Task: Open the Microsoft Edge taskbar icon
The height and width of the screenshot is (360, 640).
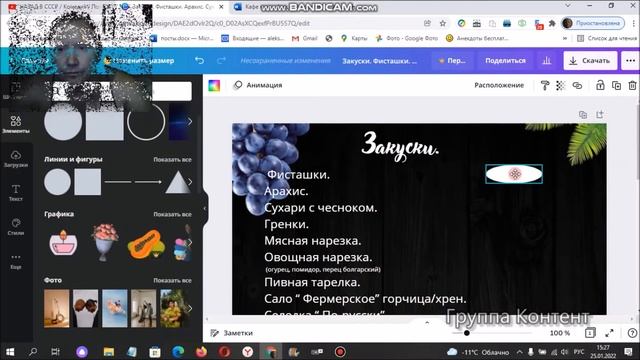Action: 178,352
